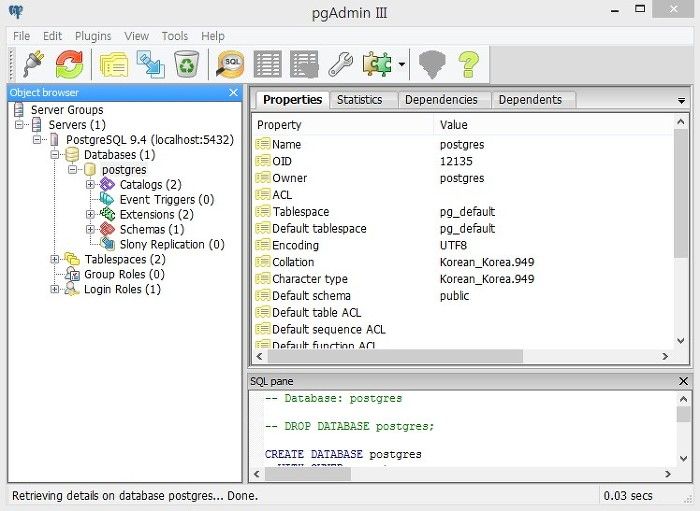Click the View data grid icon
This screenshot has height=511, width=700.
coord(267,65)
